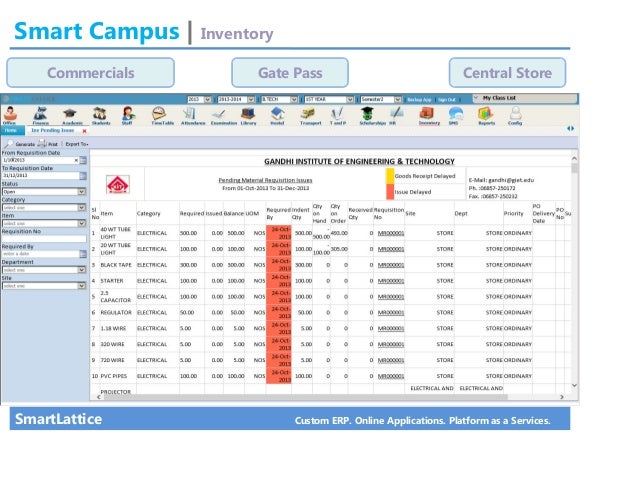638x493 pixels.
Task: Click the yellow Goods Receipt Delayed swatch
Action: [390, 176]
